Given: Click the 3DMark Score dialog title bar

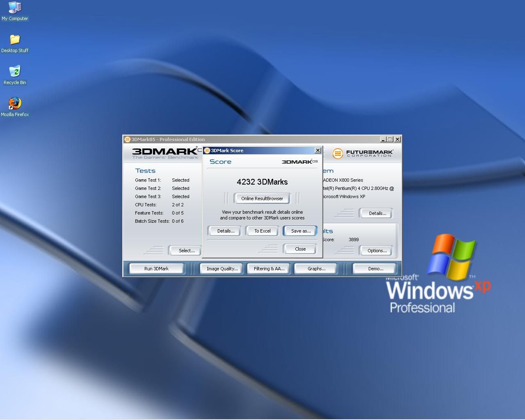Looking at the screenshot, I should (x=262, y=151).
